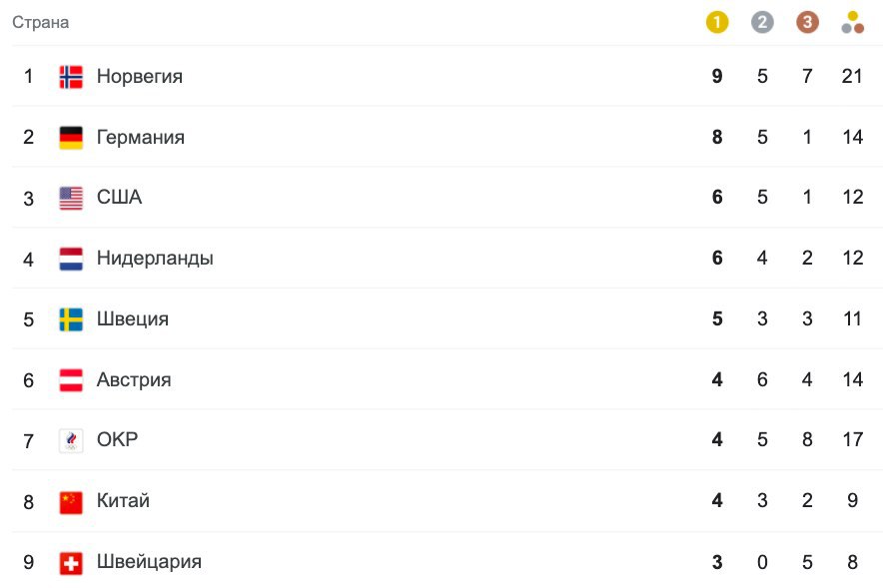Click the Страна column header
Screen dimensions: 883x588
(40, 22)
